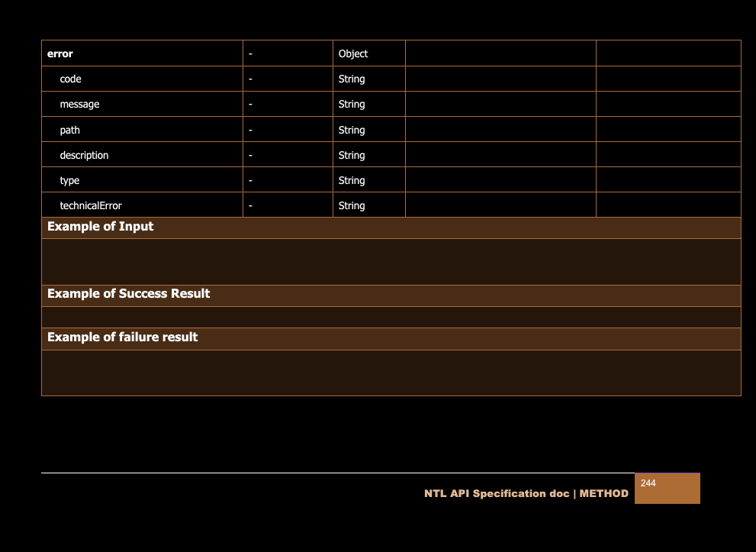
Task: Click the "NTL API Specification doc" footer text
Action: pos(497,494)
